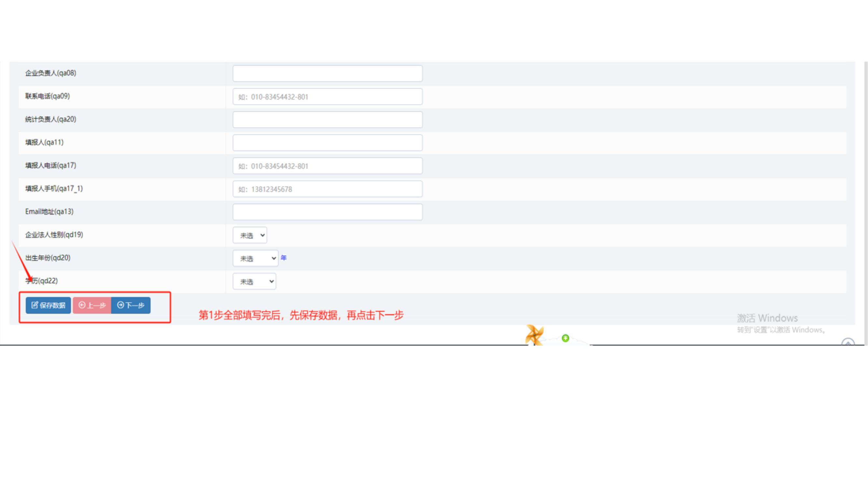Click the vertical scrollbar on right edge
This screenshot has height=488, width=868.
point(865,202)
